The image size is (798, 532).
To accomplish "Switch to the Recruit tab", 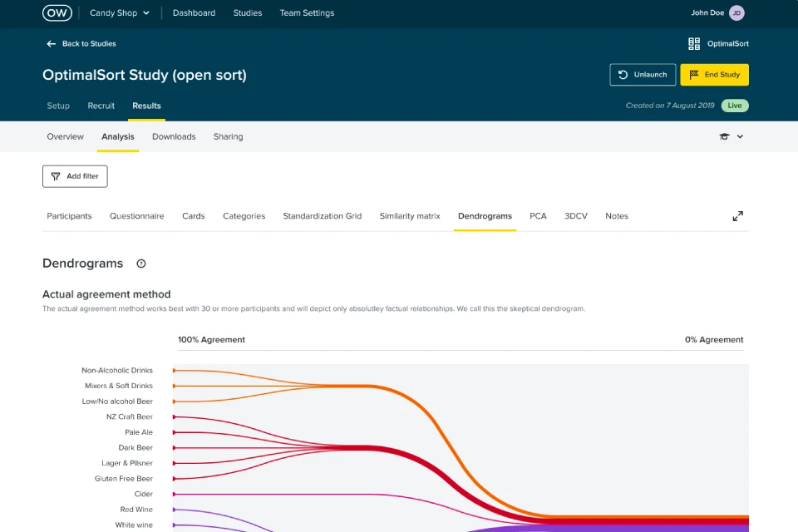I will coord(101,106).
